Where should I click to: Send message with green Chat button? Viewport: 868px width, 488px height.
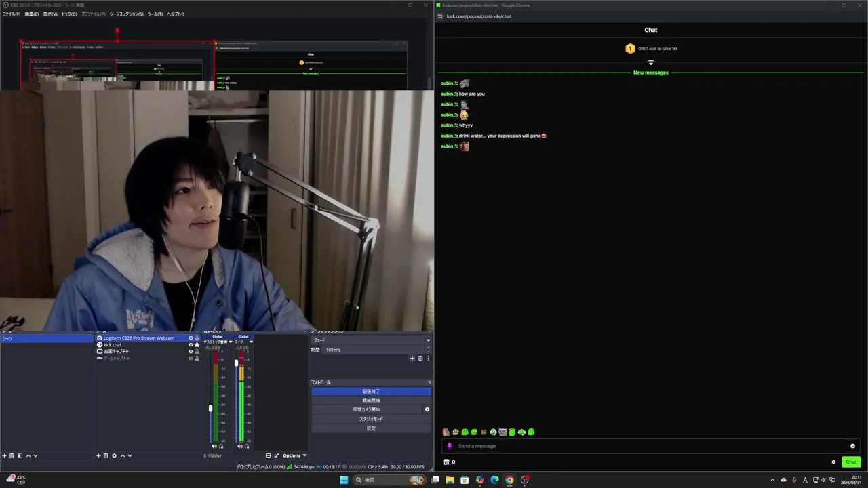click(x=851, y=462)
